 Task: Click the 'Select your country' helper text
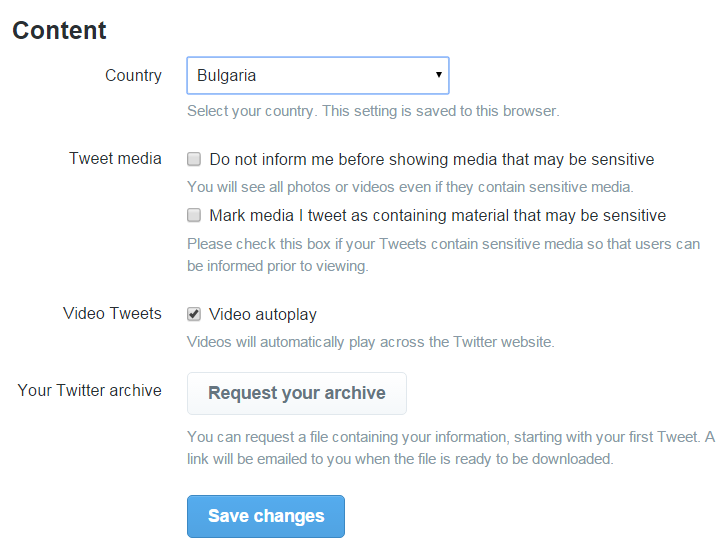tap(373, 111)
